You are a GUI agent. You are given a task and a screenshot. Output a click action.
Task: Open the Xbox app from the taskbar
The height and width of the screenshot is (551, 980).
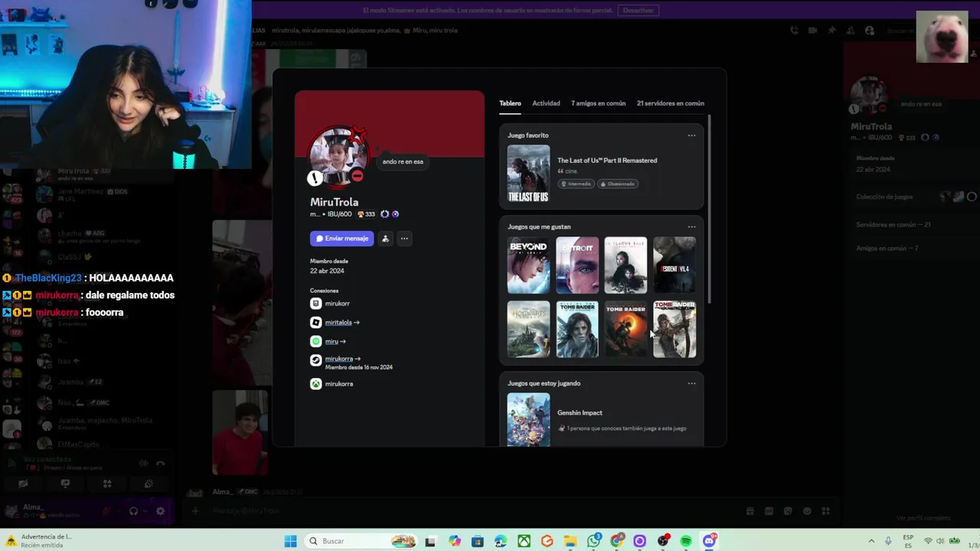coord(524,541)
